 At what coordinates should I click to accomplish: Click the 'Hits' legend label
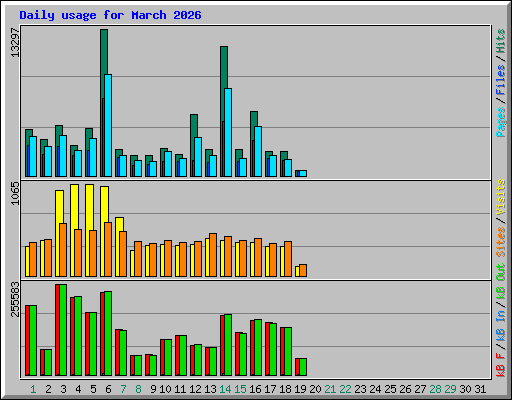coord(501,41)
